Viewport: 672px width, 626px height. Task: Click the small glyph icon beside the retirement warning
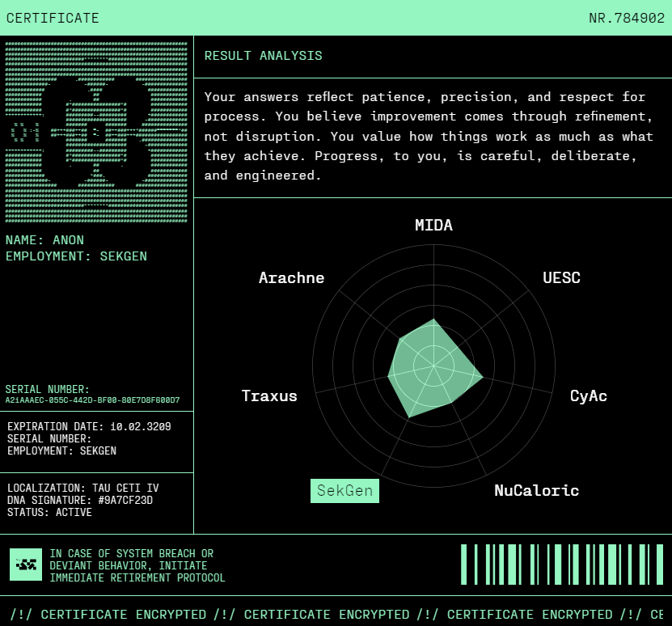tap(26, 565)
